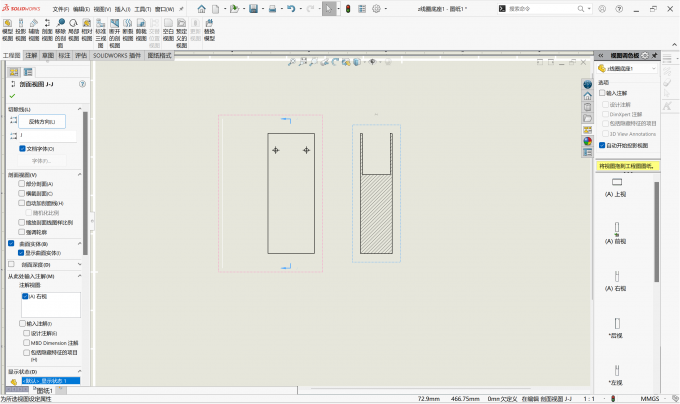Click the 反转方向 (Flip Direction) button

click(x=42, y=122)
